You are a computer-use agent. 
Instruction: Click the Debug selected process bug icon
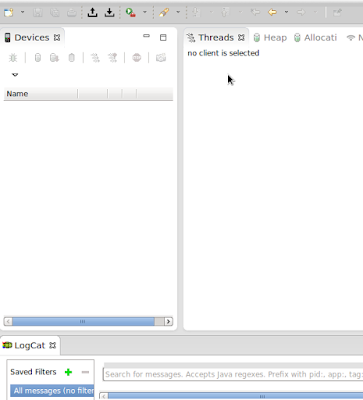click(x=13, y=58)
